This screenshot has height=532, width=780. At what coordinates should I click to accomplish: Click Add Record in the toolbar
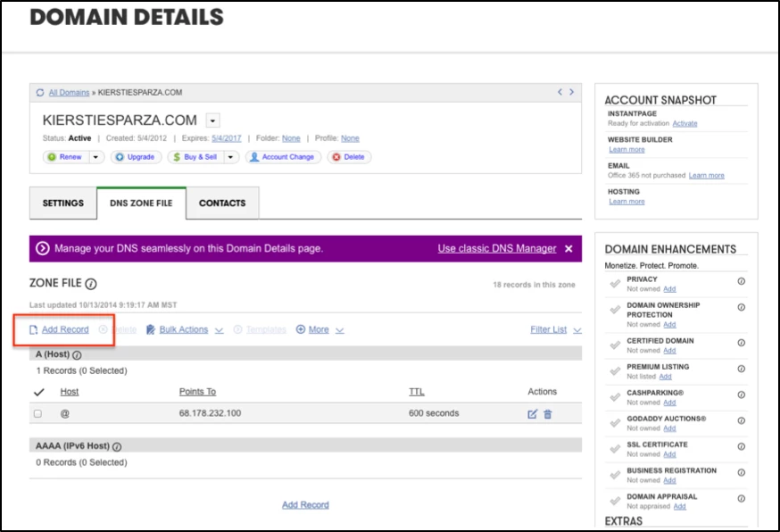[x=65, y=329]
